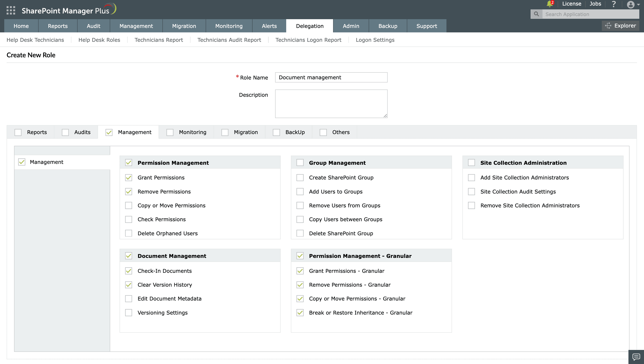644x364 pixels.
Task: Uncheck Remove Permissions
Action: (129, 192)
